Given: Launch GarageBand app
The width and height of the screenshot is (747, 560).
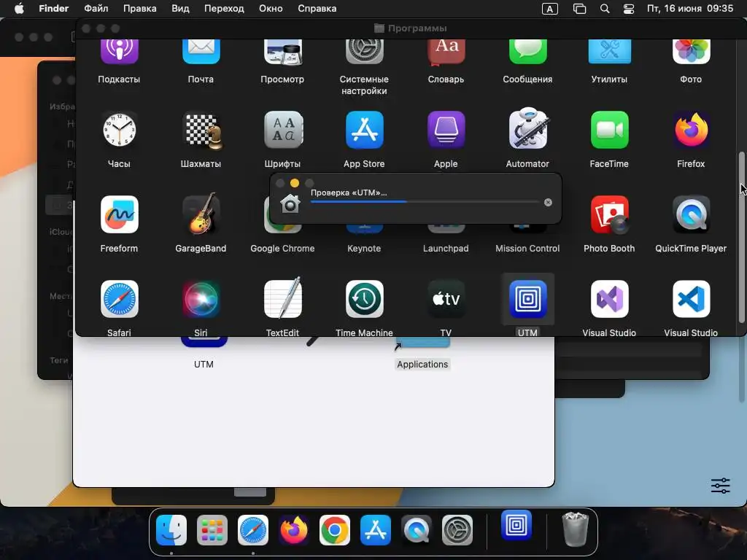Looking at the screenshot, I should pyautogui.click(x=201, y=214).
